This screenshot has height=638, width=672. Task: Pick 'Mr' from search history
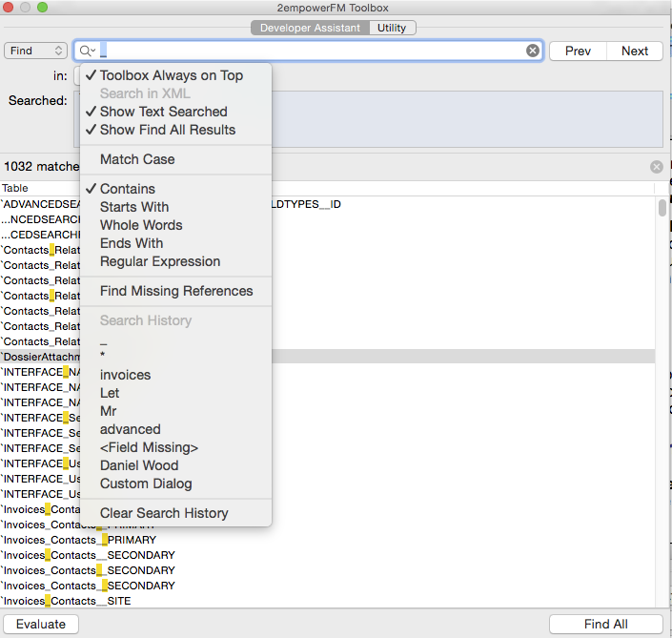pos(175,411)
